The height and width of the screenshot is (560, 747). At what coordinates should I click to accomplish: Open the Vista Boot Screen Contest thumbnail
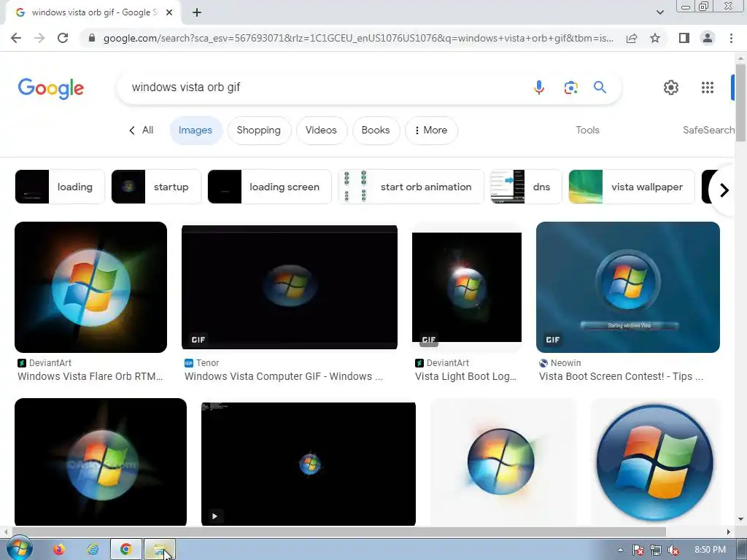(x=628, y=287)
